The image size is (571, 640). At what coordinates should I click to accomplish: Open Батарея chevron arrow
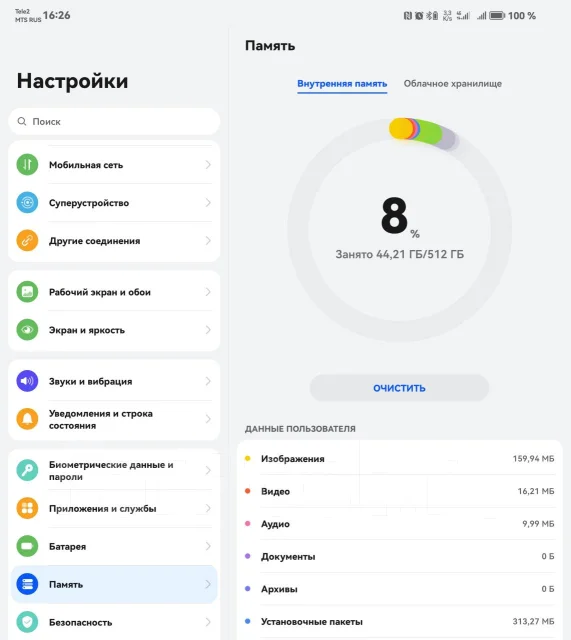tap(208, 546)
